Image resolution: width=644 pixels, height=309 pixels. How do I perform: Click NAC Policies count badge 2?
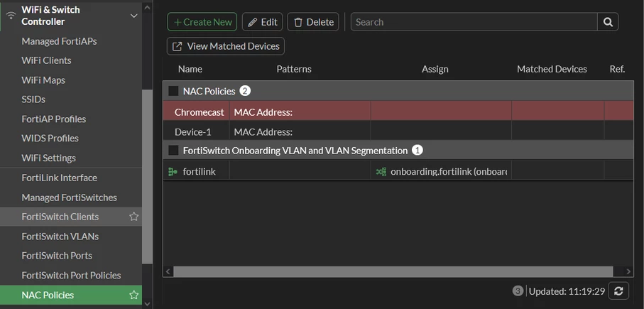(245, 91)
